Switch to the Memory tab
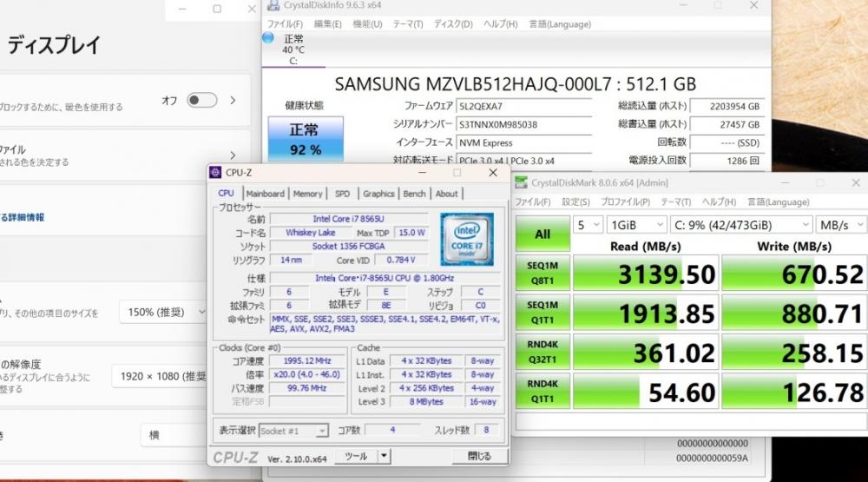 click(308, 194)
